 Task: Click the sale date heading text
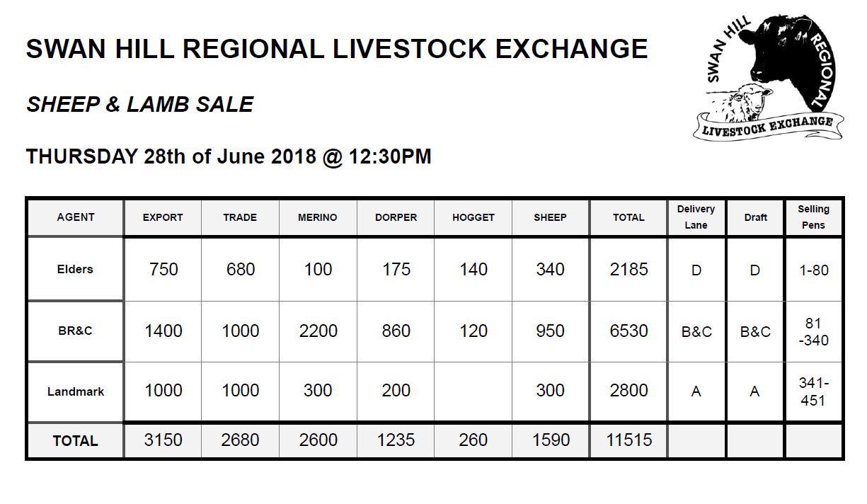pyautogui.click(x=229, y=156)
